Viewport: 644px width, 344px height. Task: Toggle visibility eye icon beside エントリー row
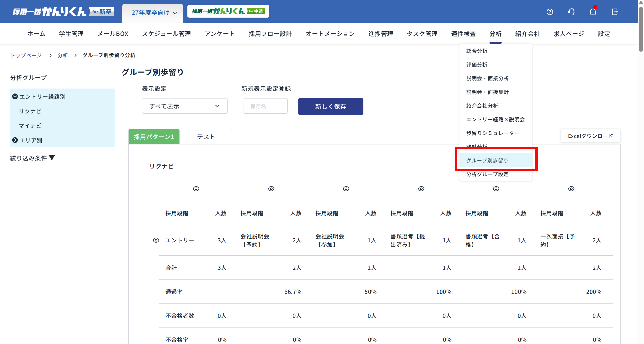click(x=156, y=240)
